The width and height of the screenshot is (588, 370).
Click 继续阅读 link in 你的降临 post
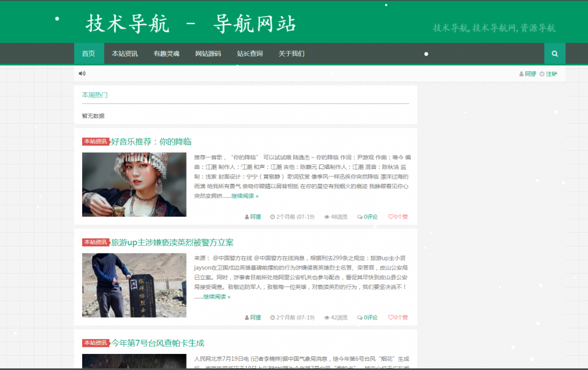(x=245, y=196)
